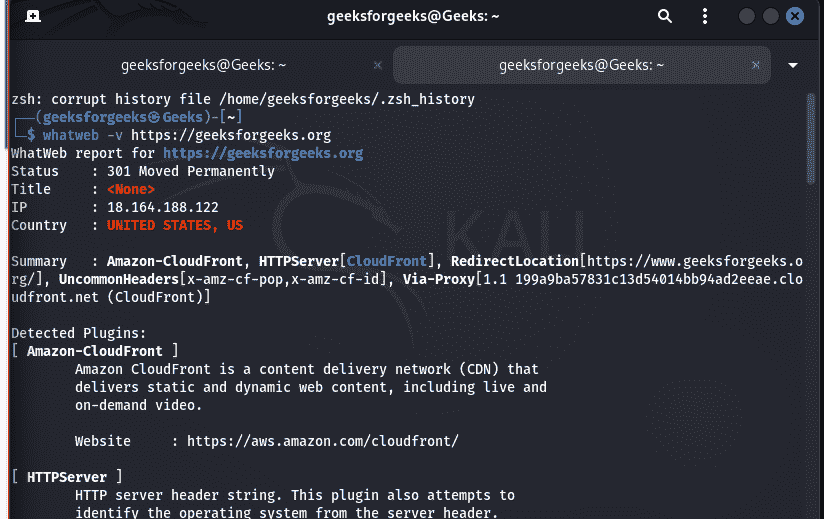Click the blue https://geeksforgeeks.org report link
The height and width of the screenshot is (519, 824).
[x=263, y=153]
